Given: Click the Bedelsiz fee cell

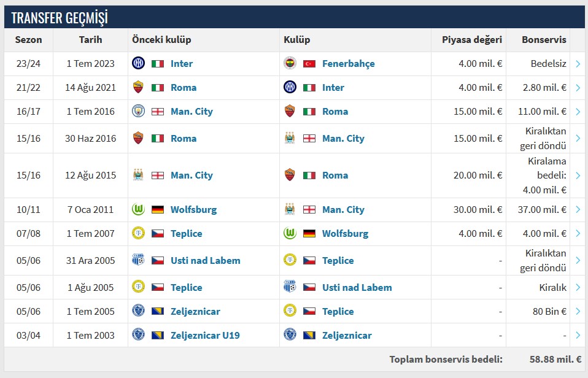Looking at the screenshot, I should coord(548,63).
